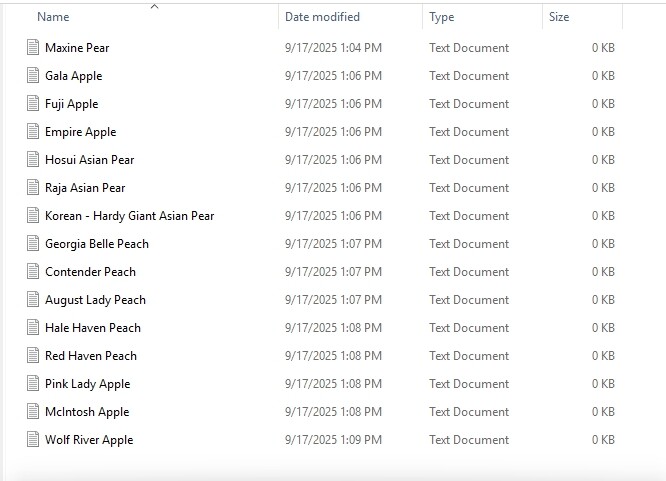Sort by the Date modified column
This screenshot has height=481, width=666.
[322, 17]
